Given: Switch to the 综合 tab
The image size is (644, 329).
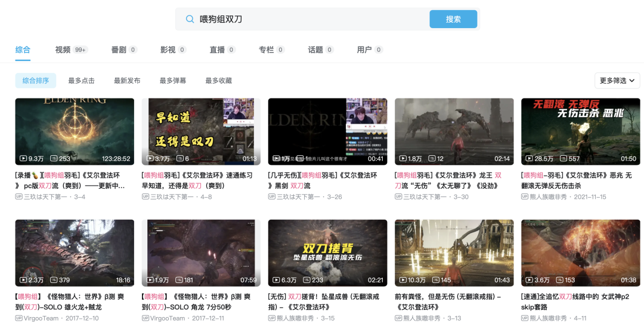Looking at the screenshot, I should click(x=23, y=50).
